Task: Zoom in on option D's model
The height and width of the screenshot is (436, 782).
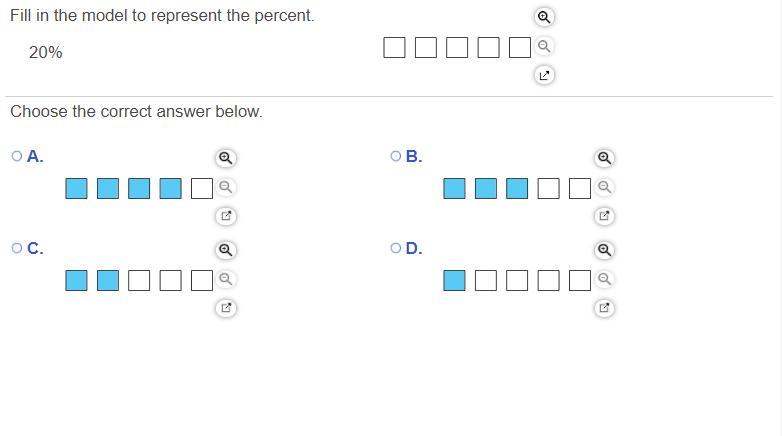Action: (604, 250)
